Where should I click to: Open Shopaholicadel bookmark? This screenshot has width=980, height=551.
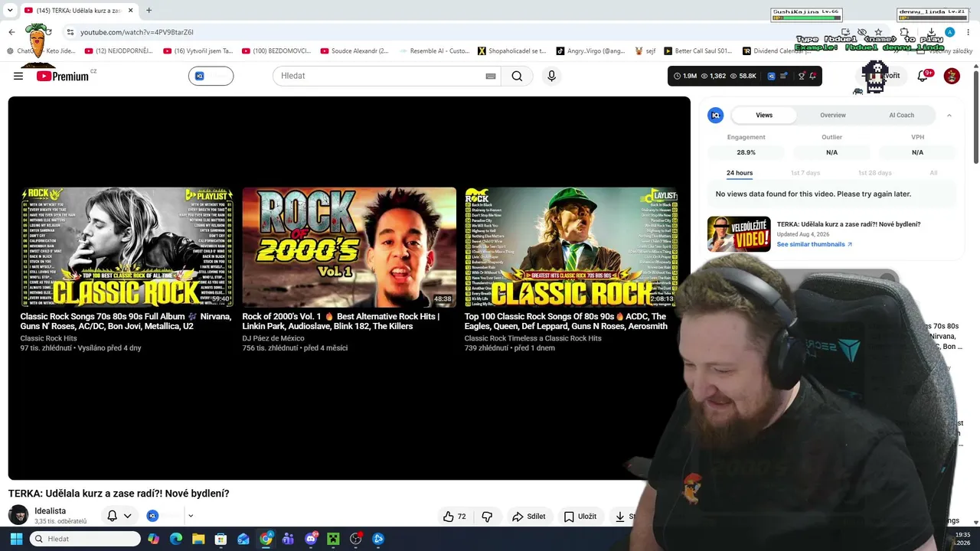(512, 51)
